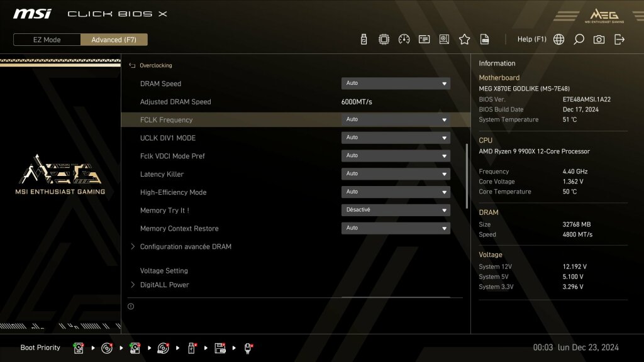
Task: Open Memory Context Restore dropdown
Action: [x=396, y=228]
